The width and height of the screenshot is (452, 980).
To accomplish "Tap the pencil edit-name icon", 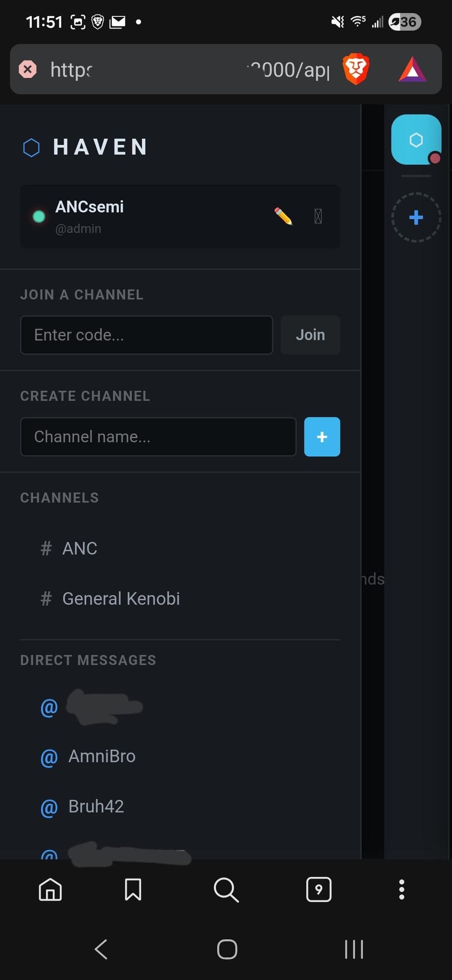I will [x=283, y=216].
